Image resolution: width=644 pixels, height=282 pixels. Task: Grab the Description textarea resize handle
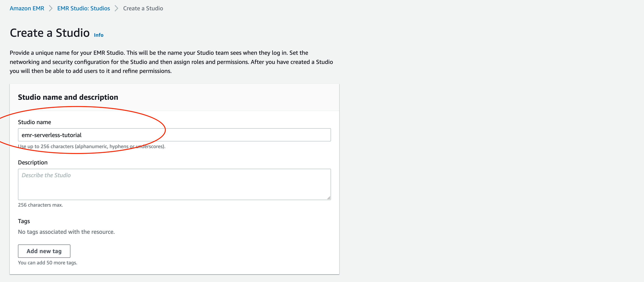coord(329,198)
